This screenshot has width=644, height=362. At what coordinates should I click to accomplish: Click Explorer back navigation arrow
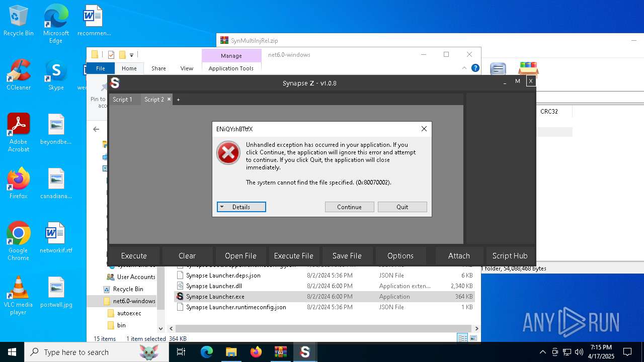pos(96,129)
